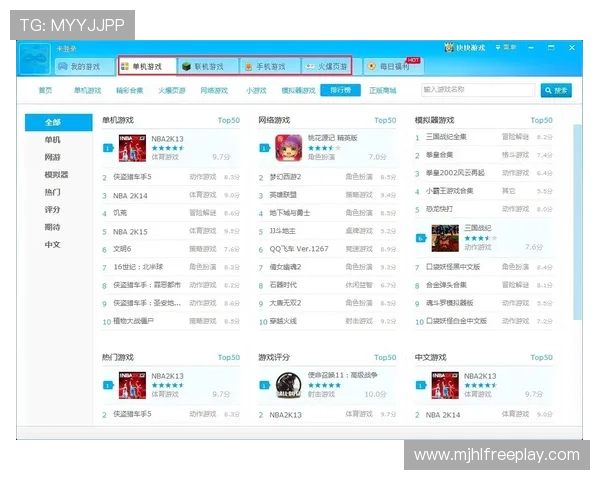This screenshot has height=480, width=600.
Task: Select 单机 category in sidebar
Action: (52, 140)
